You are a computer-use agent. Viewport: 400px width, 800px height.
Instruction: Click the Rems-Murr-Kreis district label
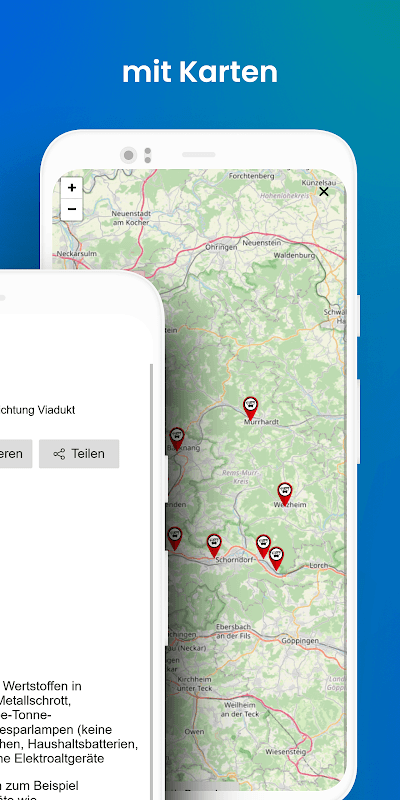241,477
